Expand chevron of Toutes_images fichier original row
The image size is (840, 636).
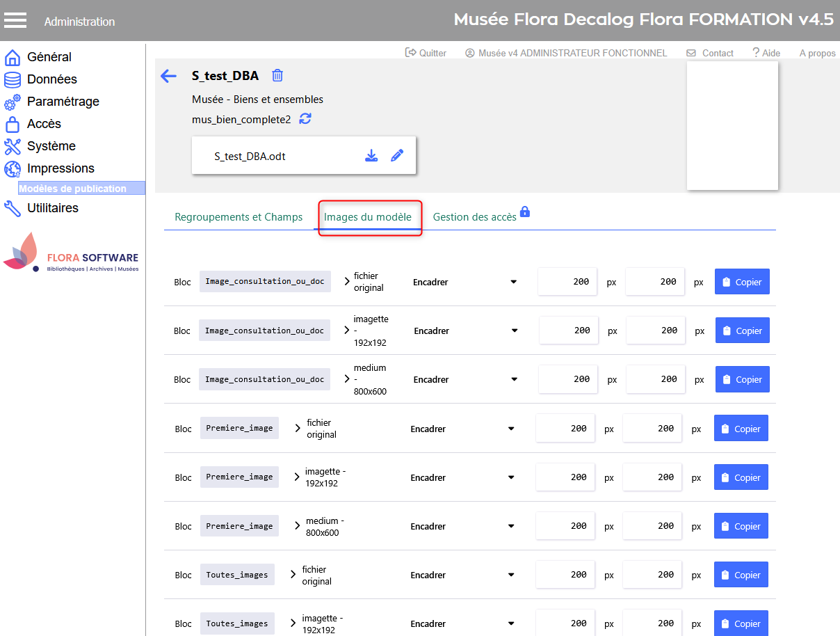click(293, 575)
